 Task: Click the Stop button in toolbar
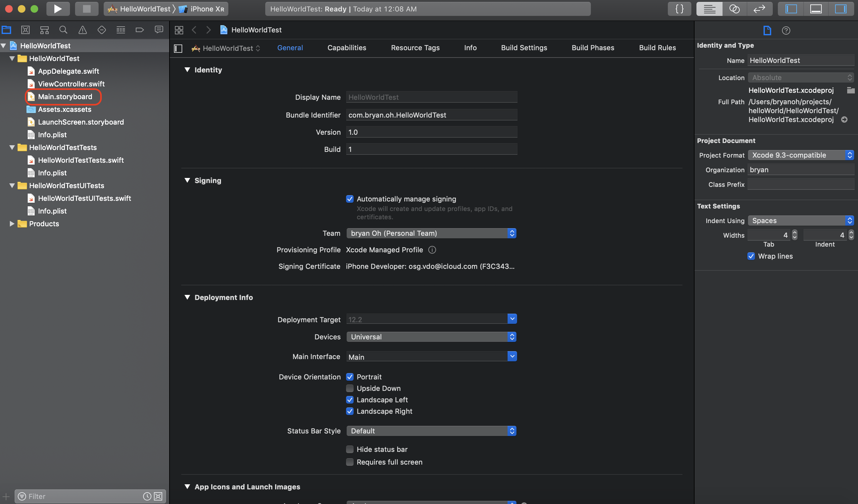[86, 9]
